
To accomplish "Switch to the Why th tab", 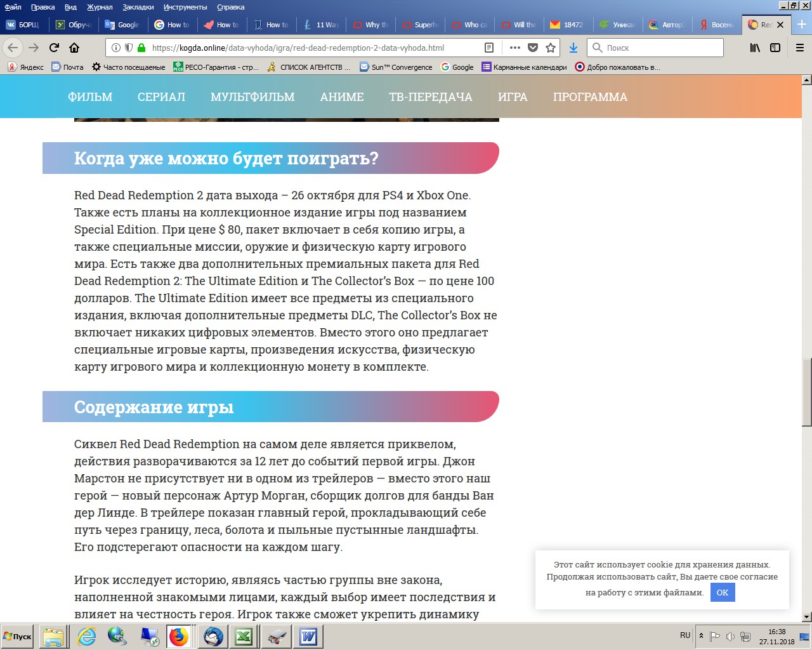I will click(x=371, y=25).
